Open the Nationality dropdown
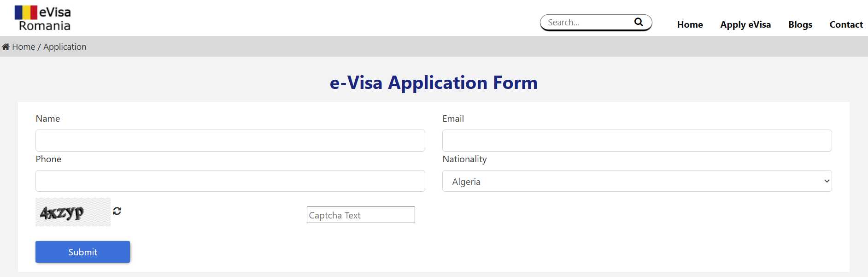 [x=637, y=181]
